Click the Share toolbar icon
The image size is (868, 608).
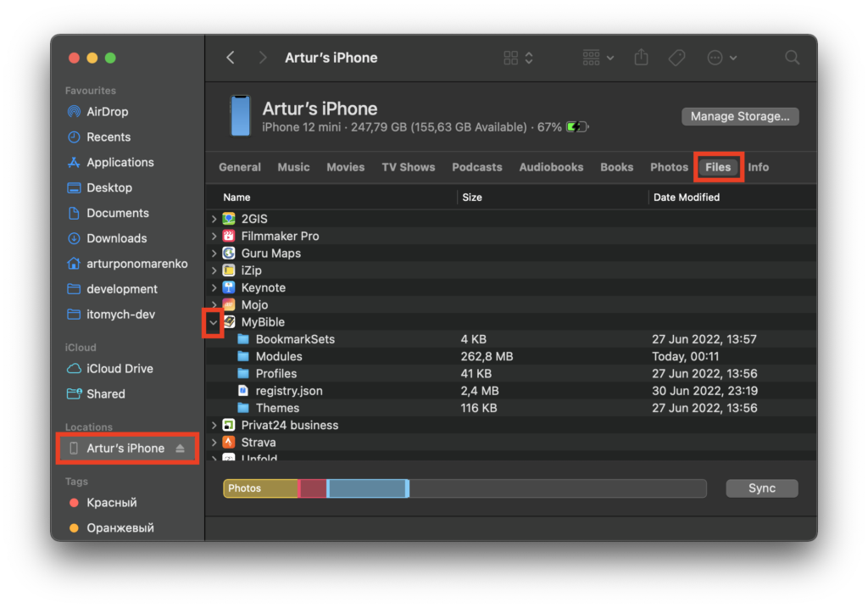click(641, 57)
